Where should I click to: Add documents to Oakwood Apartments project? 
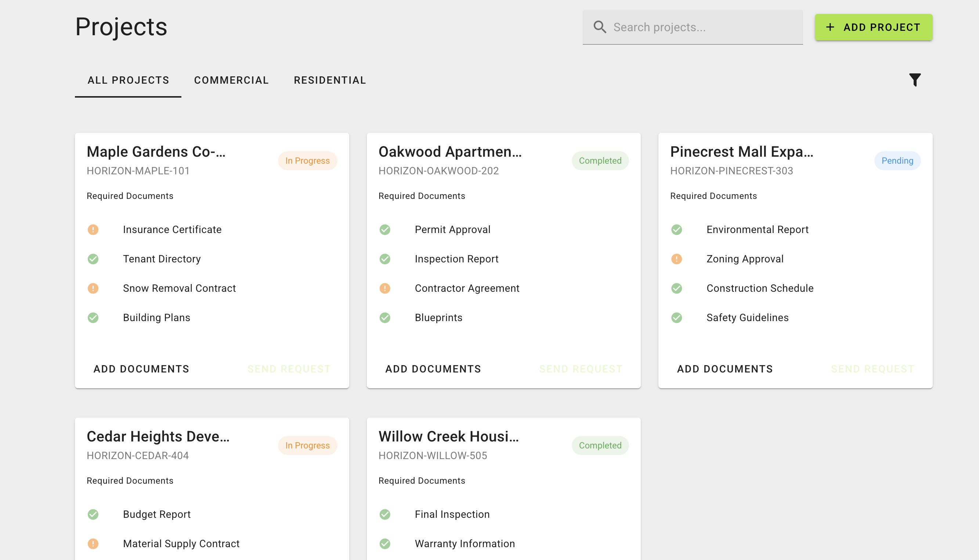click(x=433, y=369)
